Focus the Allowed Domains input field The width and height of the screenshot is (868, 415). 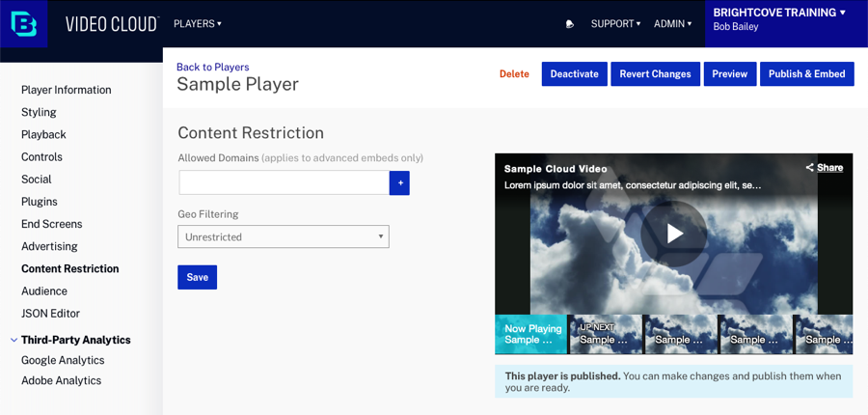point(284,182)
